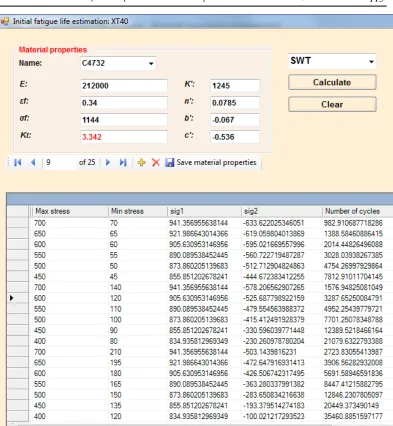
Task: Go to next material record
Action: [108, 162]
